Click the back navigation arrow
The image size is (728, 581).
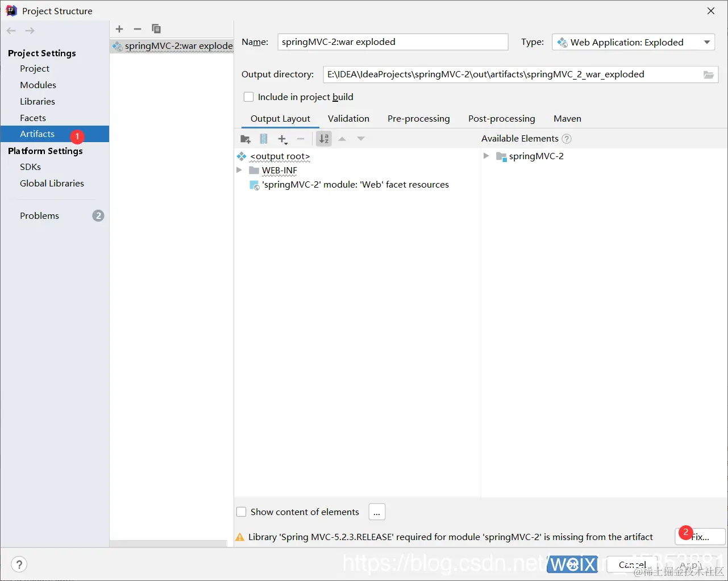(11, 31)
